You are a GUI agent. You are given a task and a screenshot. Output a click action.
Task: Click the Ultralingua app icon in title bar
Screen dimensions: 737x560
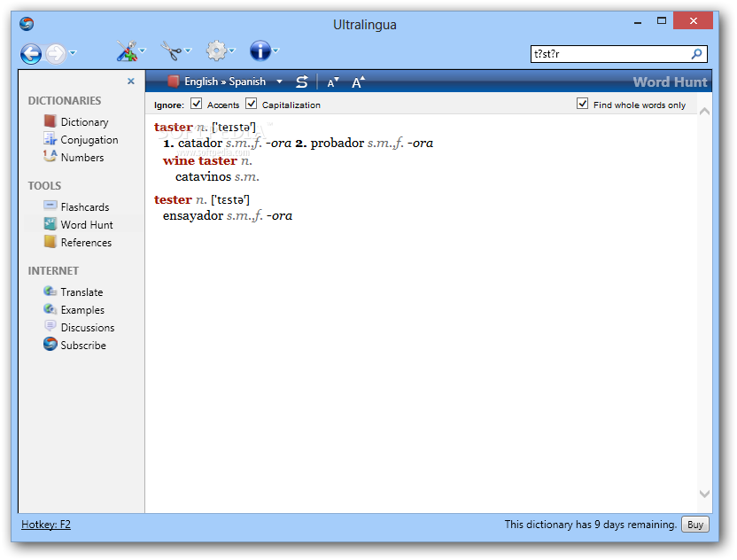click(27, 24)
